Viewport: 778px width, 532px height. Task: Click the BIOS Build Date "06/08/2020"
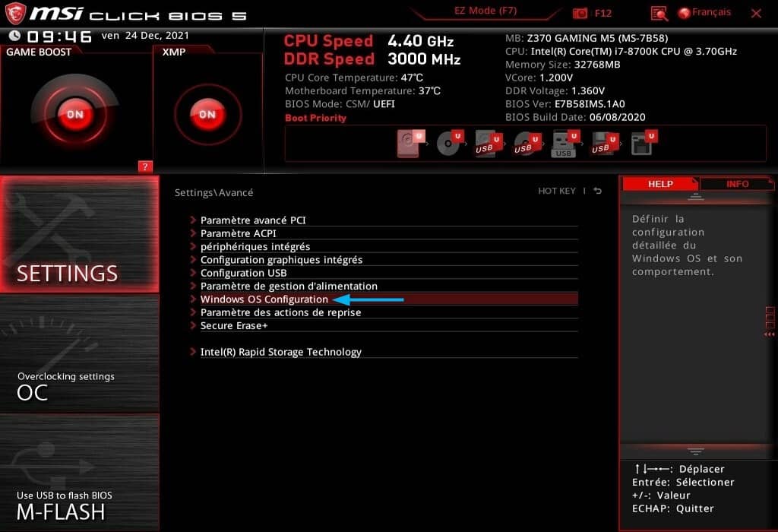point(617,117)
